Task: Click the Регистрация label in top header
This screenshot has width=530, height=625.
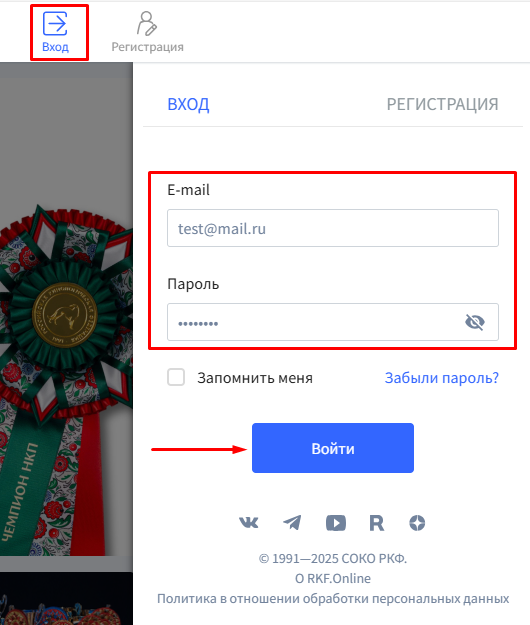Action: click(147, 47)
